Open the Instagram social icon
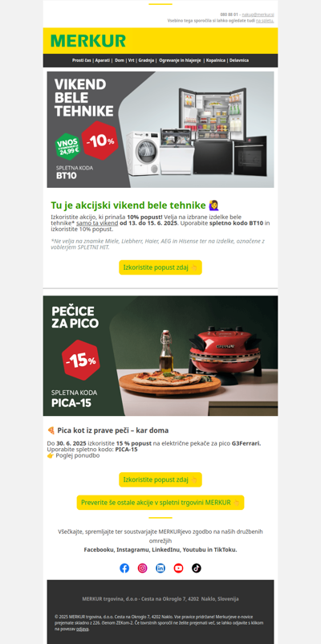This screenshot has height=644, width=321. [142, 568]
